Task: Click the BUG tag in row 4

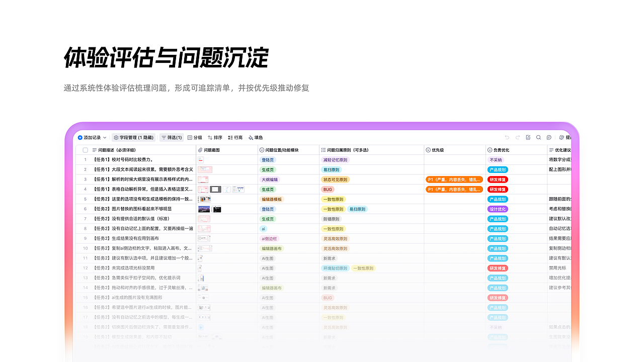Action: 328,189
